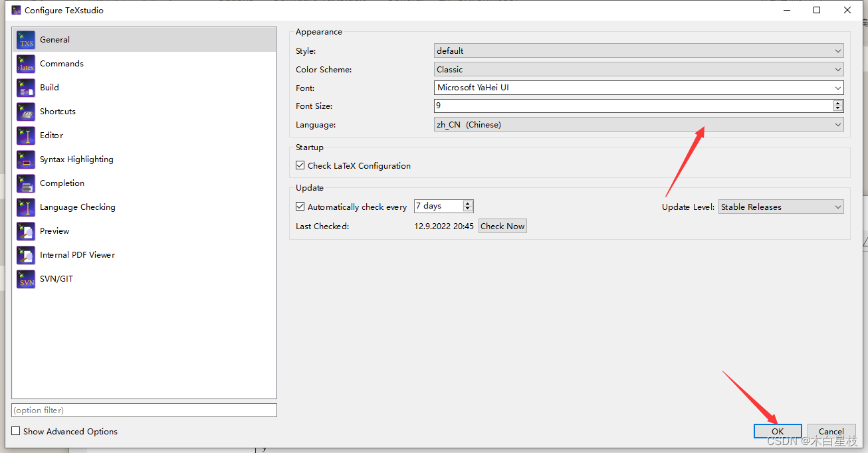Select the Preview label in the list

coord(54,231)
